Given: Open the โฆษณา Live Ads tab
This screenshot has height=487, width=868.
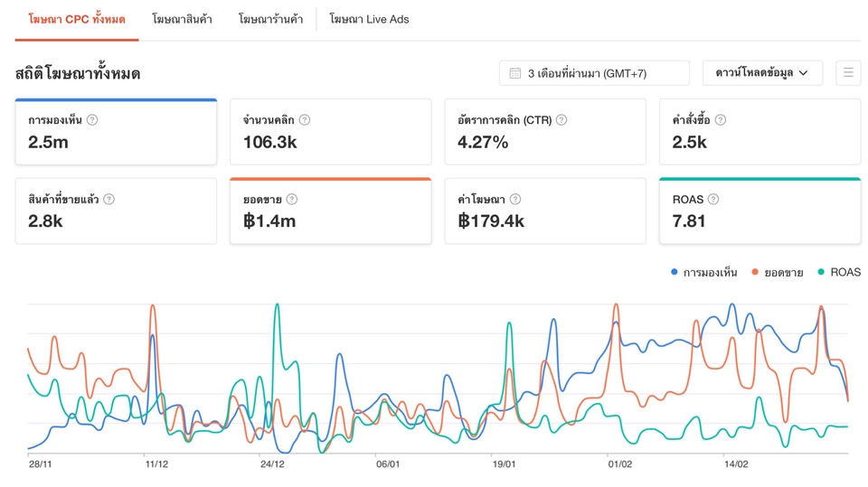Looking at the screenshot, I should coord(369,19).
